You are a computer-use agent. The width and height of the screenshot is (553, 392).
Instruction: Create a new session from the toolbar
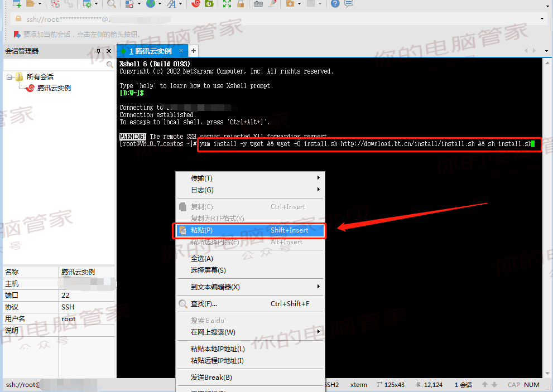pos(17,4)
